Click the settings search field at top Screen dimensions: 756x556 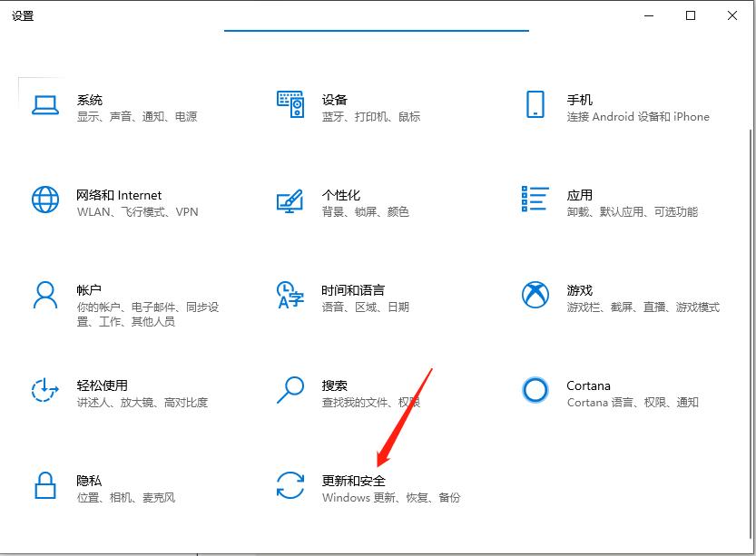coord(376,20)
